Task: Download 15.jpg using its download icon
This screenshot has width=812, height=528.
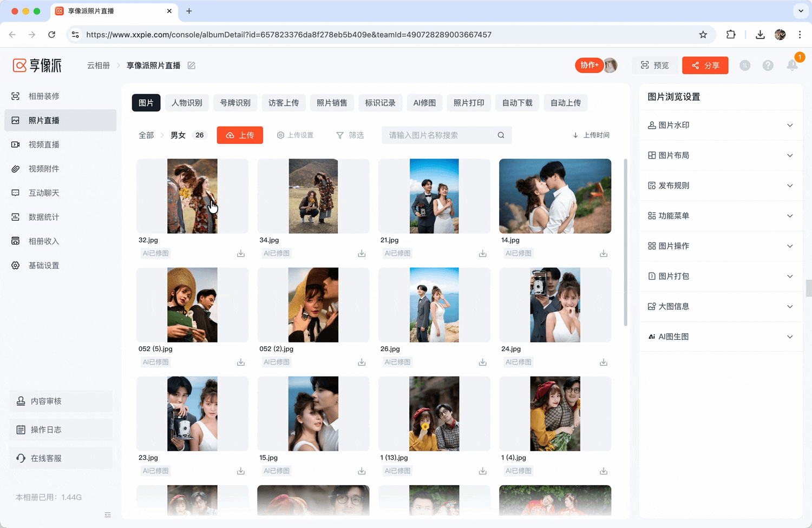Action: [362, 471]
